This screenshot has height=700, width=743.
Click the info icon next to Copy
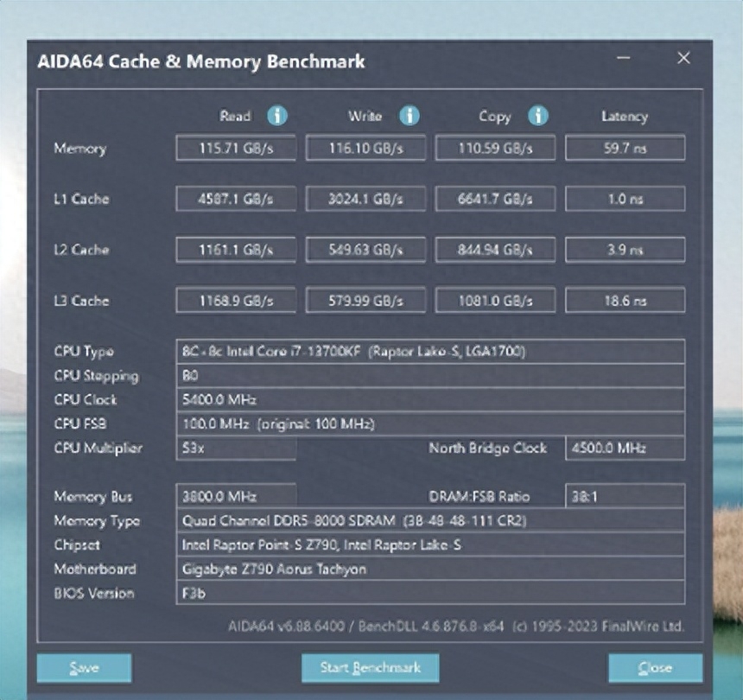[x=538, y=116]
